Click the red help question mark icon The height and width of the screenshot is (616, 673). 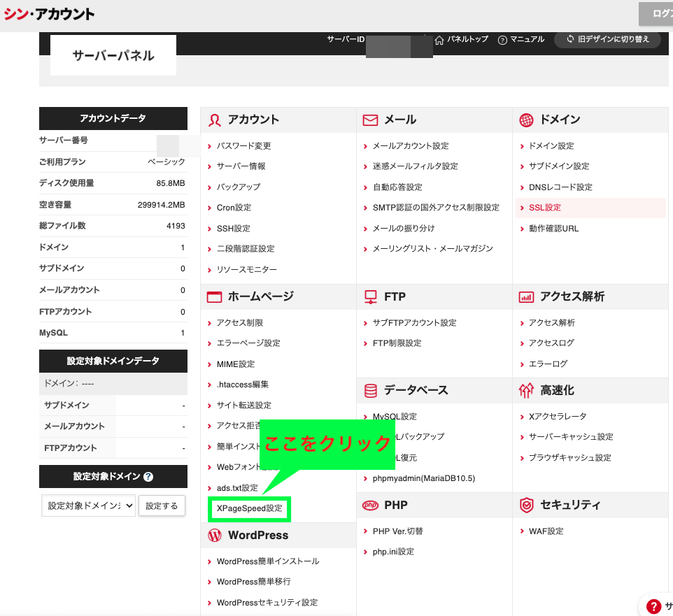pyautogui.click(x=653, y=606)
